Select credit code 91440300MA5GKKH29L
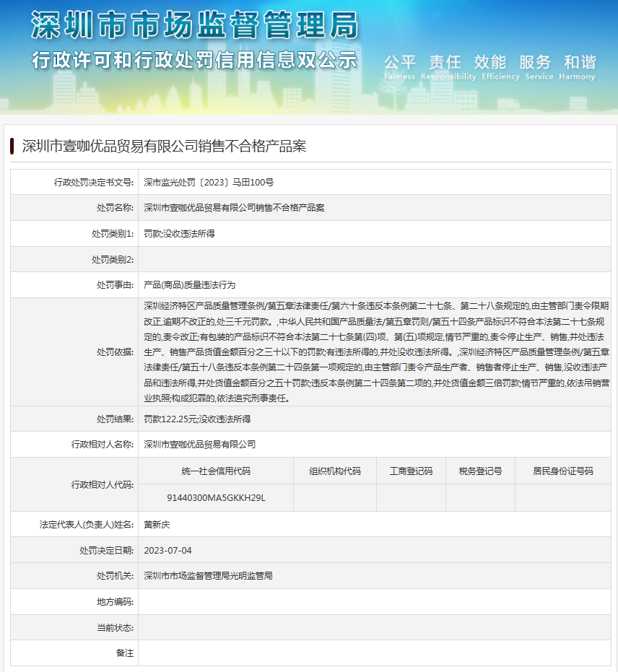This screenshot has width=618, height=672. point(216,497)
